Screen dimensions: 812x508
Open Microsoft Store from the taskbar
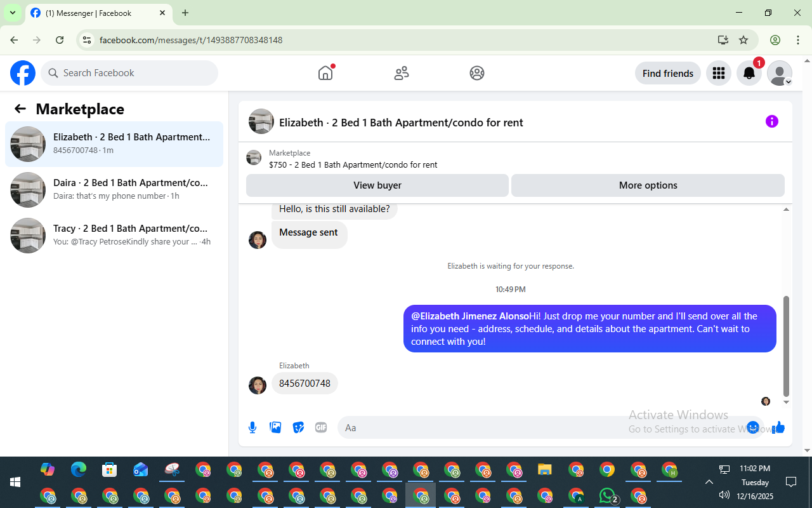(x=110, y=470)
